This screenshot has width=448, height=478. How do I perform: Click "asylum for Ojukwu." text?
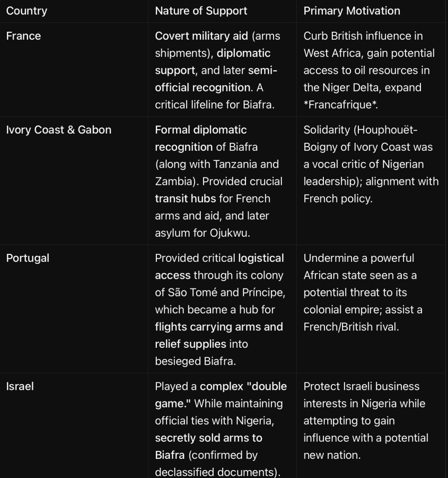[x=203, y=233]
